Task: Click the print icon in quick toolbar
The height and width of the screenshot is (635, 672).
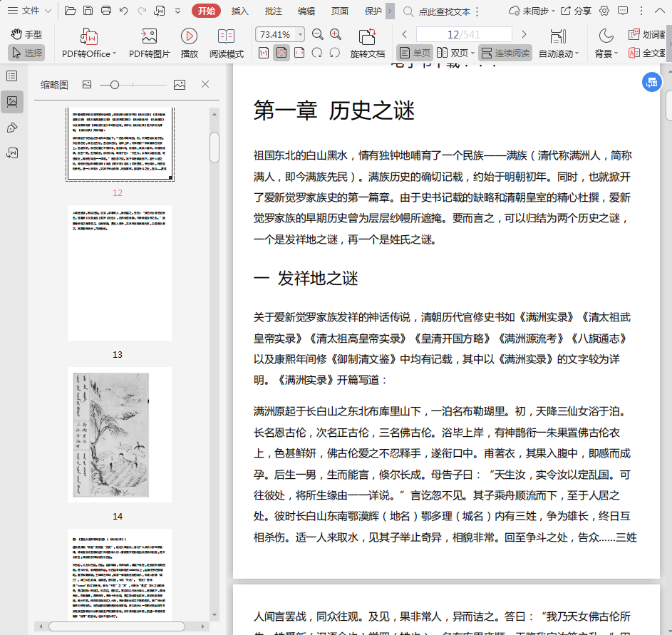Action: tap(106, 11)
